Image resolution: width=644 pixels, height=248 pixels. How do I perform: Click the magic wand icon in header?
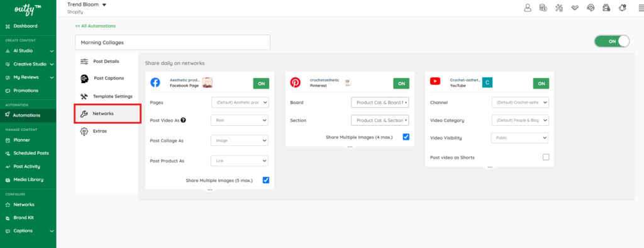tap(558, 8)
